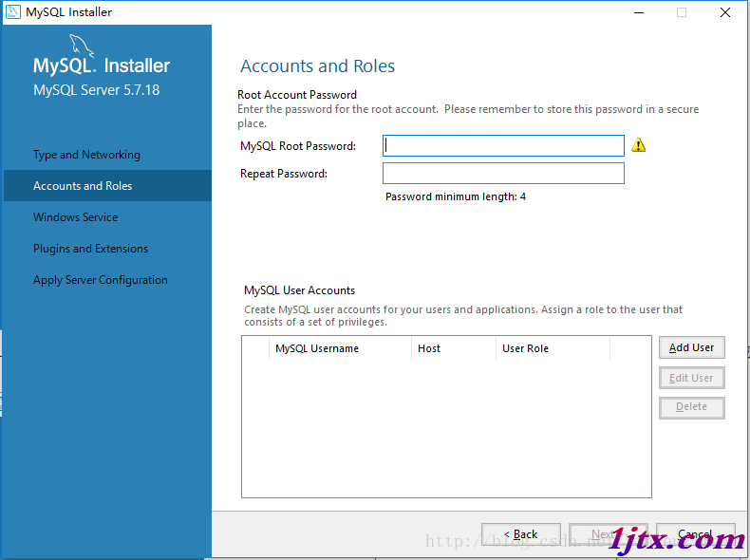The width and height of the screenshot is (750, 560).
Task: Click the Cancel button
Action: [696, 534]
